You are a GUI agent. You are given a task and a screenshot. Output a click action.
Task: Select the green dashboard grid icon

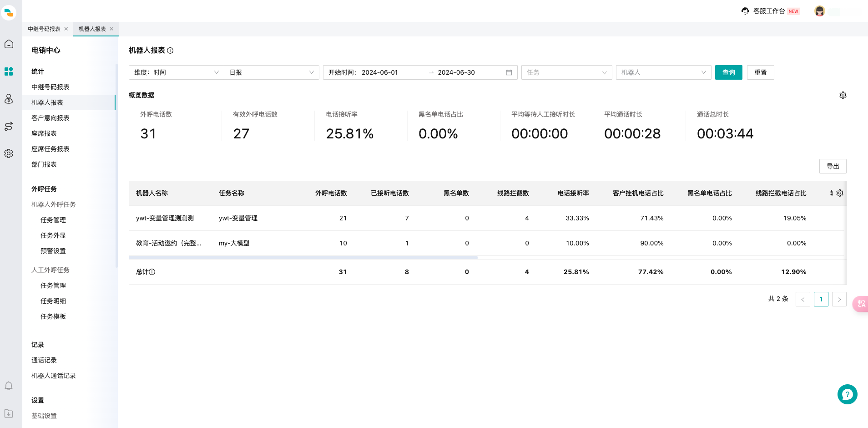(x=9, y=71)
